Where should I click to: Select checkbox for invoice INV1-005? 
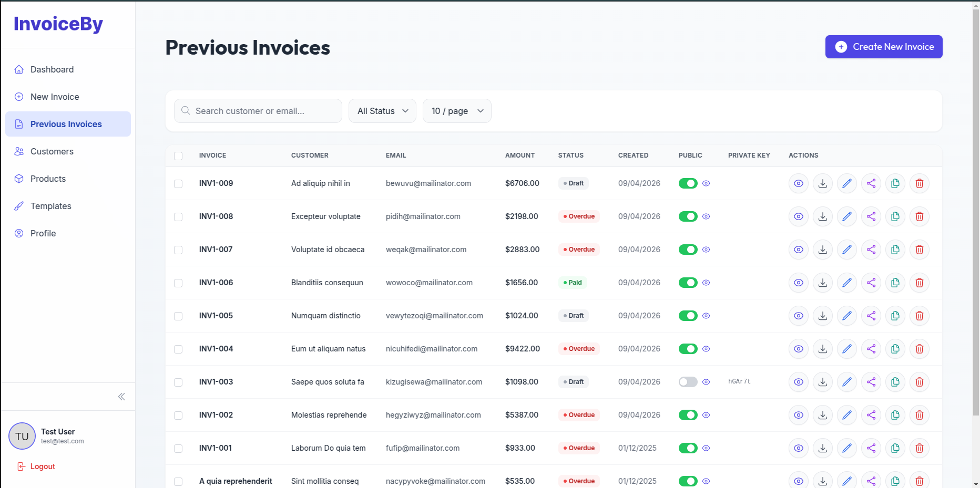point(178,316)
